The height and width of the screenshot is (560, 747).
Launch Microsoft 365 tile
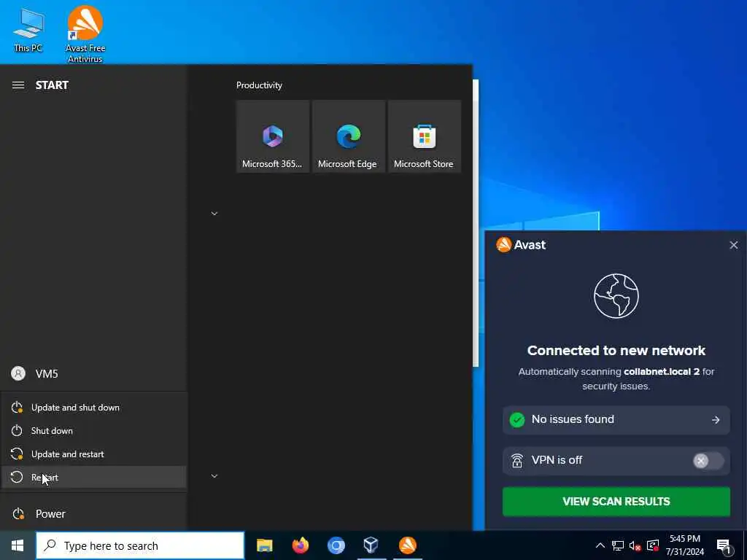(x=273, y=136)
